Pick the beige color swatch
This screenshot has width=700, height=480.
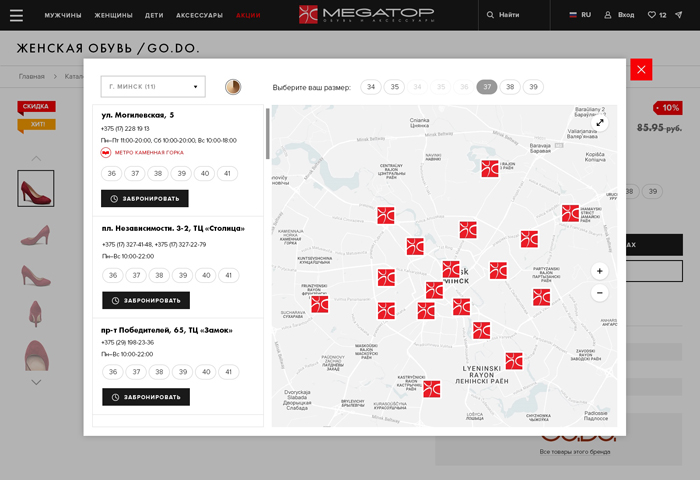(x=233, y=87)
